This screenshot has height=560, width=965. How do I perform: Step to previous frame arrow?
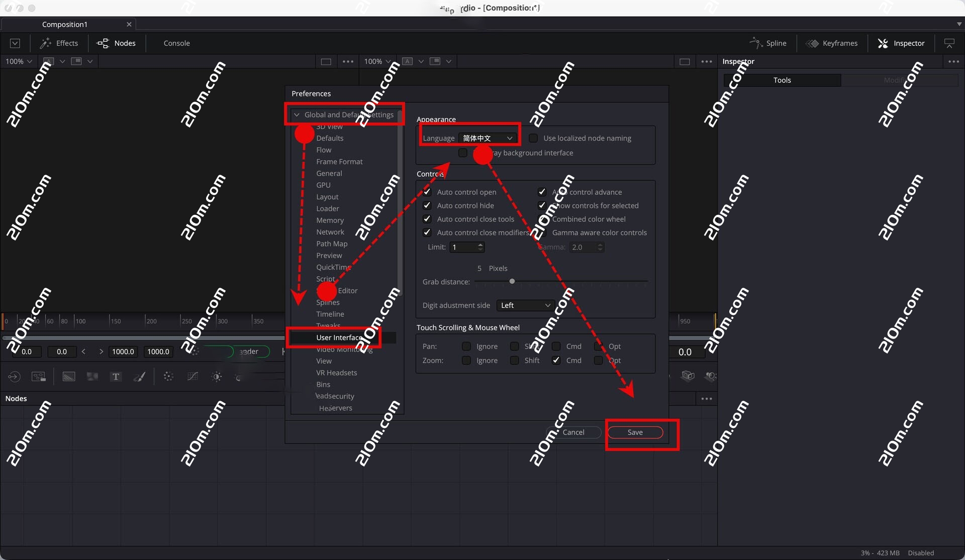83,352
